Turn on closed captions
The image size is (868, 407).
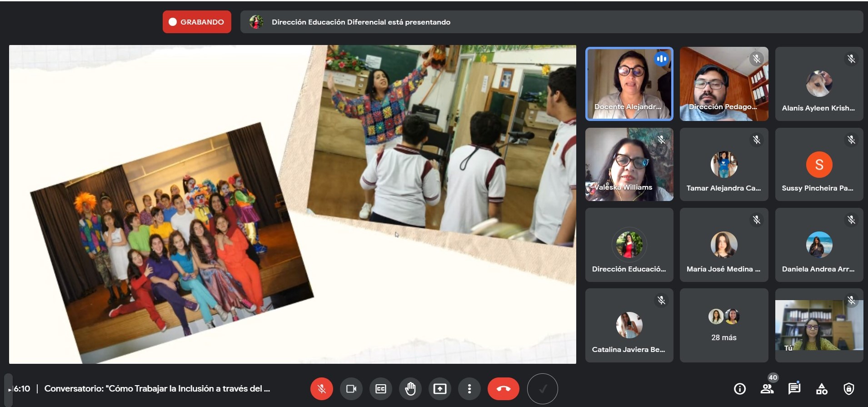tap(381, 389)
